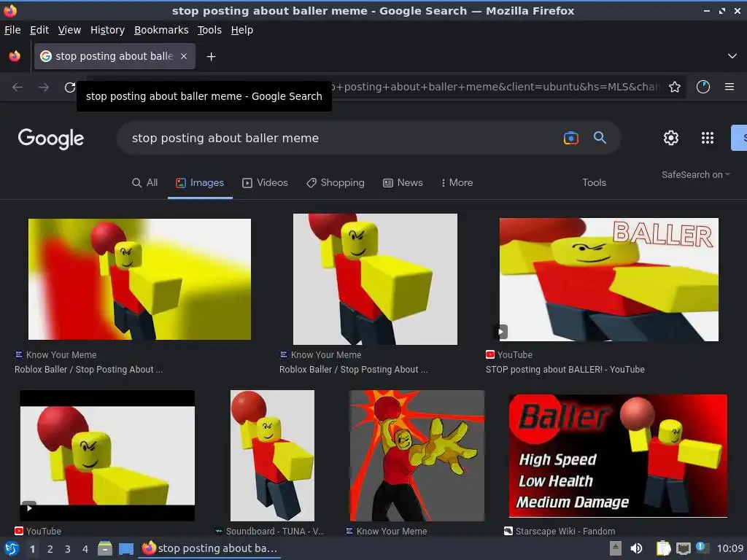Open the SafeSearch on dropdown

(x=695, y=175)
